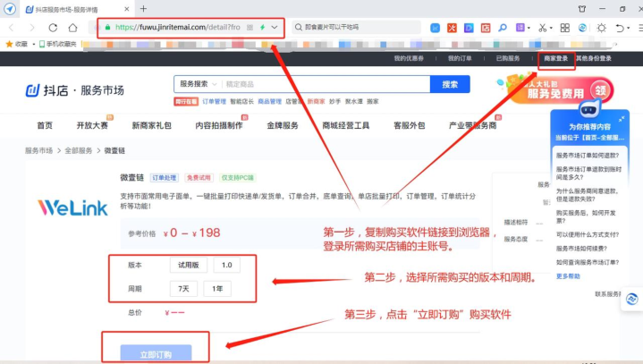Collapse the 为你推荐内容 helper panel
The height and width of the screenshot is (364, 643).
point(622,119)
